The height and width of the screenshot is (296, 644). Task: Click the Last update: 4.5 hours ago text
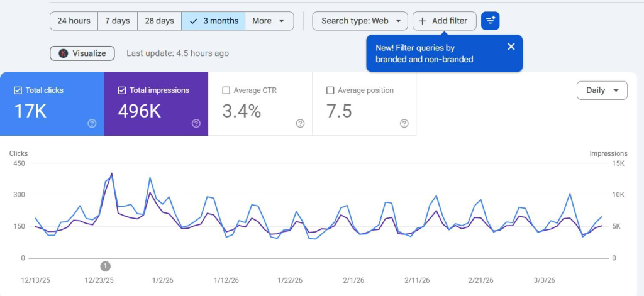pos(177,53)
